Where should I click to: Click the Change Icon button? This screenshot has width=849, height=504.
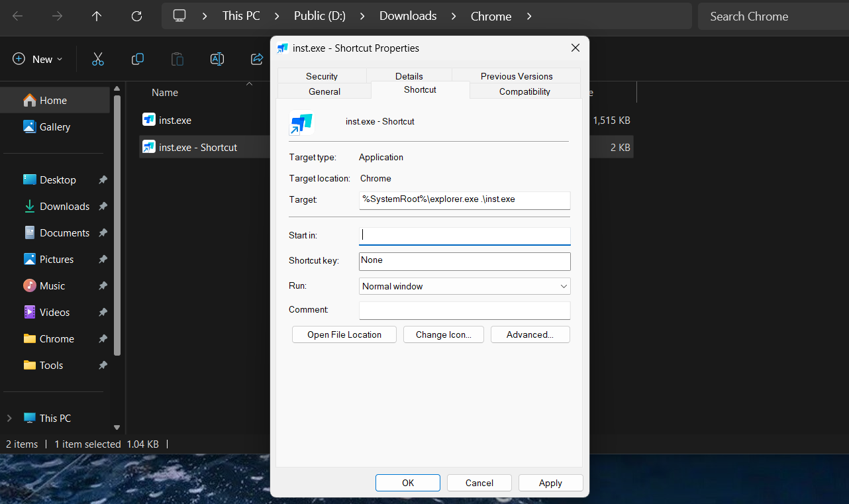pyautogui.click(x=443, y=334)
